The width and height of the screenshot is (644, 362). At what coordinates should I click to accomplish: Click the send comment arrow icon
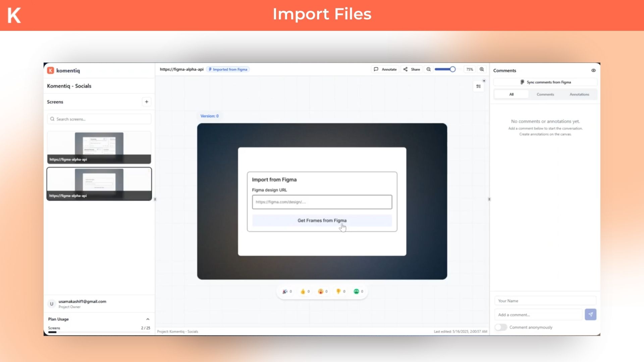[x=590, y=314]
